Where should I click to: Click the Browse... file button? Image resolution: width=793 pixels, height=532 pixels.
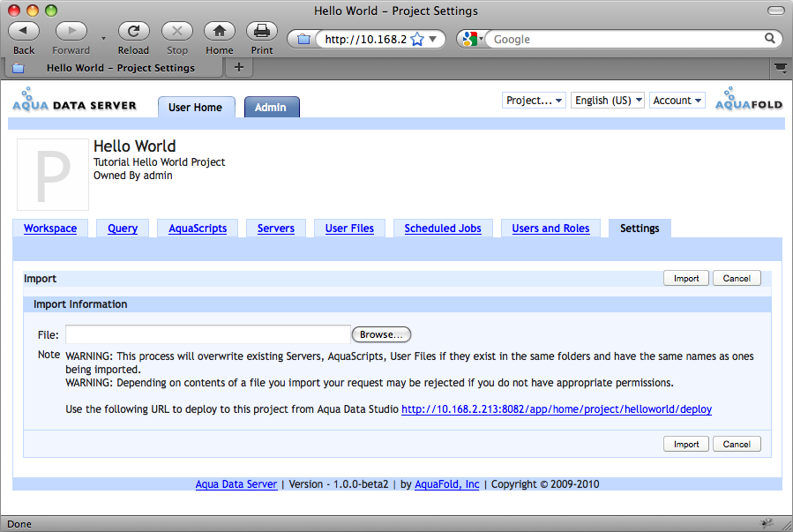tap(381, 334)
